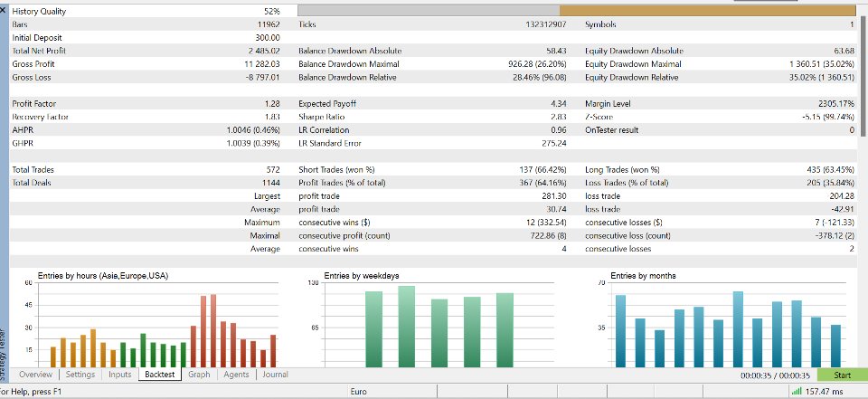
Task: Click the 157.47 ms latency value
Action: click(825, 392)
